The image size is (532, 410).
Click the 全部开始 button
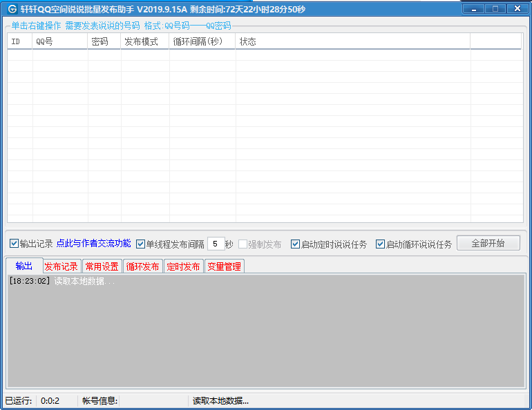[488, 243]
